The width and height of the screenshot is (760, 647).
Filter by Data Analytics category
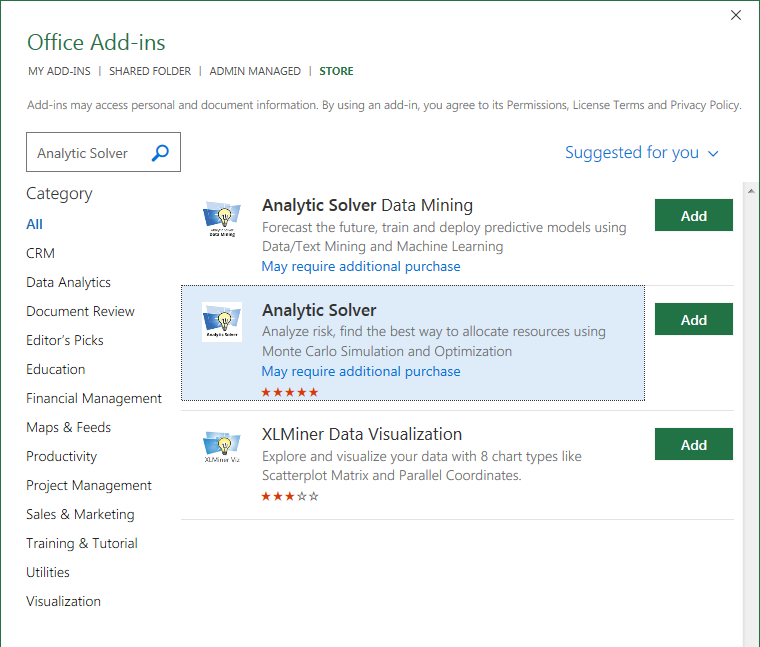(68, 282)
